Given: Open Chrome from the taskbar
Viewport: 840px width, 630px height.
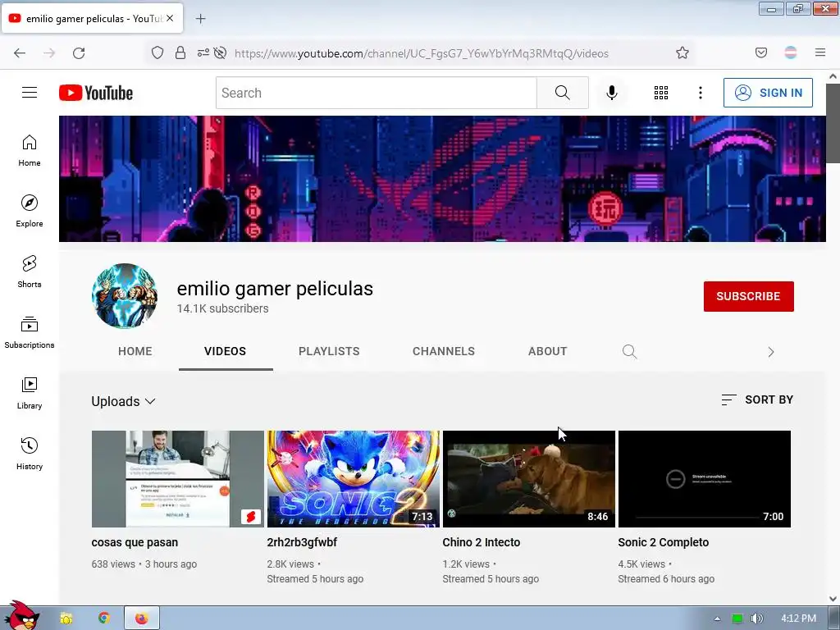Looking at the screenshot, I should 104,619.
